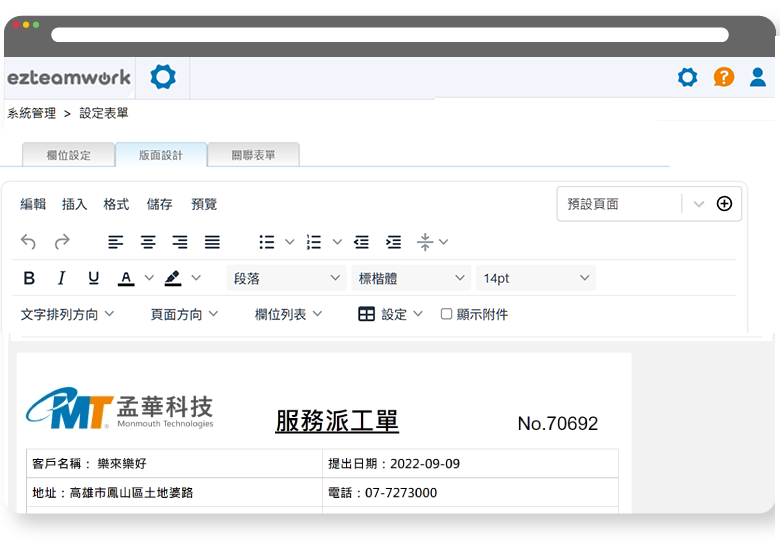Click the 系統管理 breadcrumb link
Viewport: 780px width, 559px height.
[31, 114]
